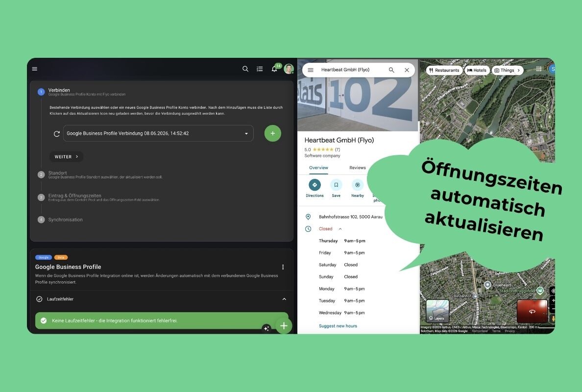Viewport: 582px width, 392px height.
Task: Click the Heartbeat GmbH (Flyo) place title
Action: click(339, 140)
